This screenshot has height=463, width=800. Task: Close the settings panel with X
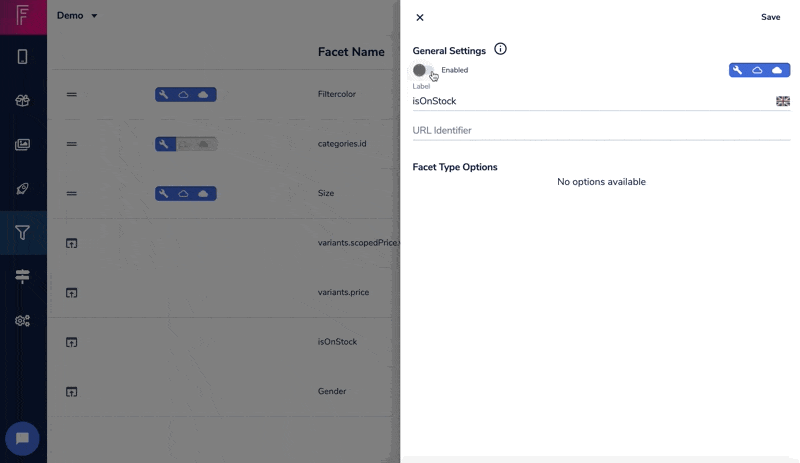(420, 17)
